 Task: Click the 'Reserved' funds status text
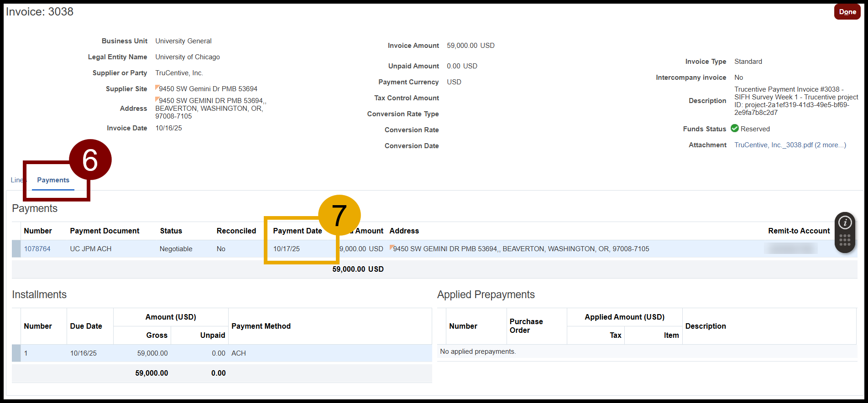pyautogui.click(x=755, y=129)
